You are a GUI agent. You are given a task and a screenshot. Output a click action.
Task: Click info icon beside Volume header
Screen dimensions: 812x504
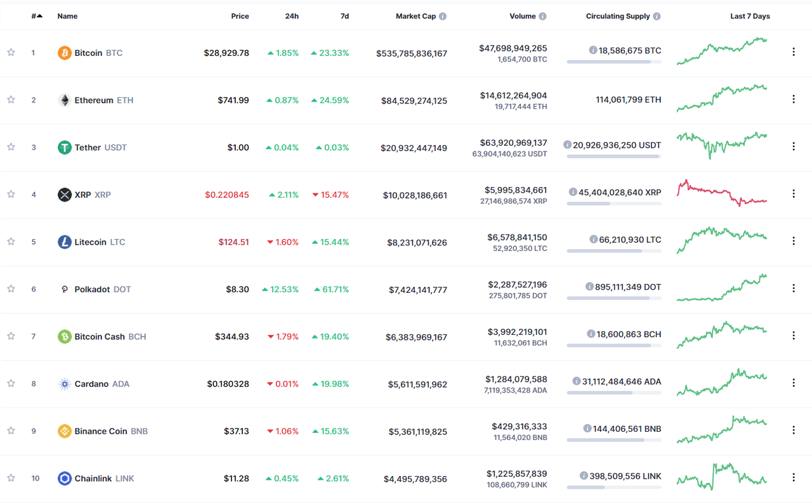(x=543, y=16)
